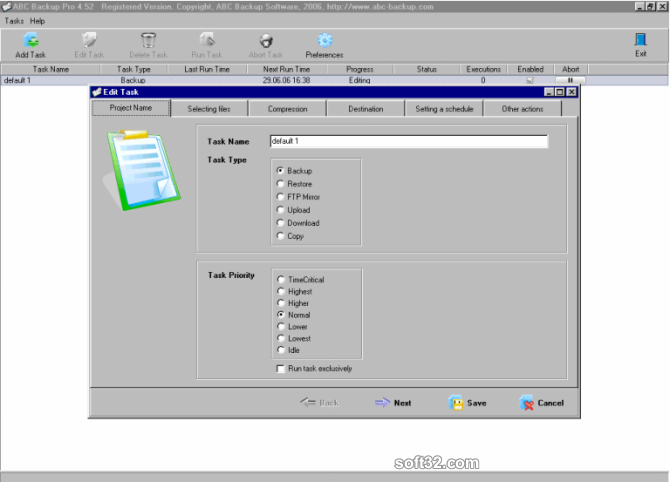Screen dimensions: 670x482
Task: Enable Run task exclusively checkbox
Action: 280,369
